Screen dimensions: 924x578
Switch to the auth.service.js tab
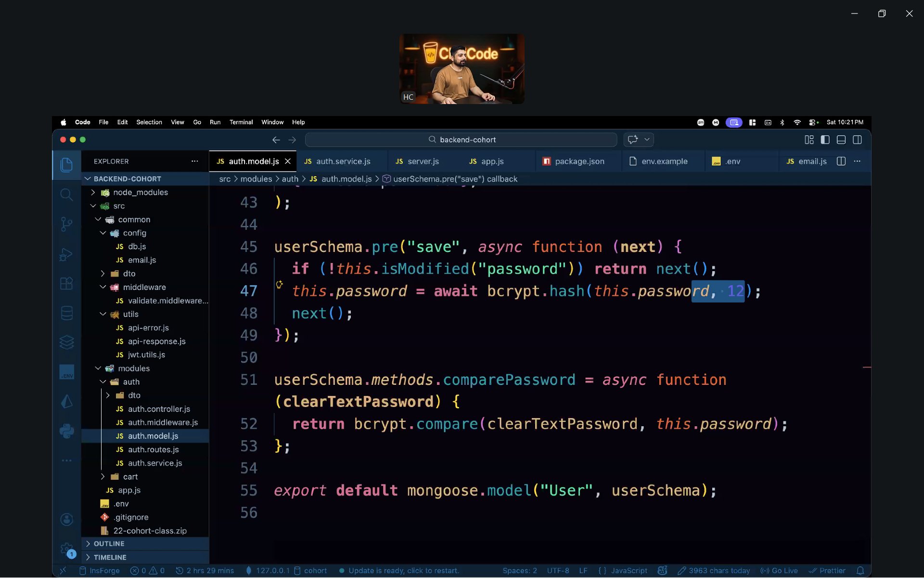[x=343, y=161]
